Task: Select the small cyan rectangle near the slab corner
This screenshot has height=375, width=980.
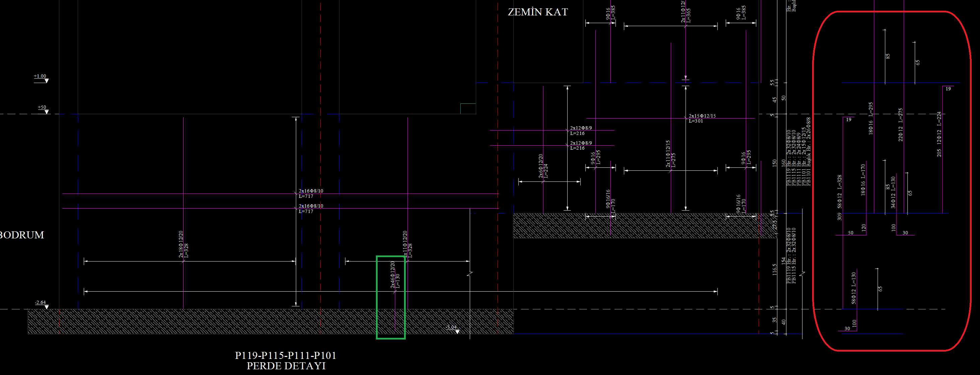Action: click(468, 108)
